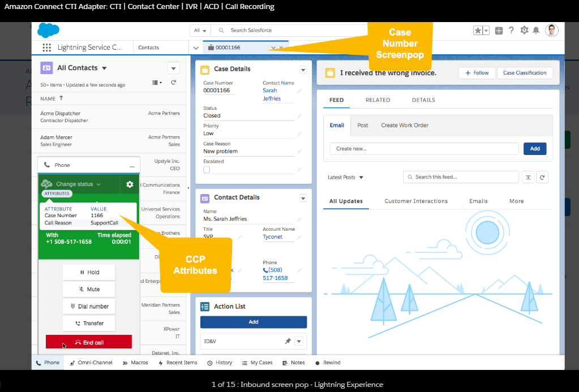The image size is (579, 392).
Task: End the current call
Action: pos(89,342)
